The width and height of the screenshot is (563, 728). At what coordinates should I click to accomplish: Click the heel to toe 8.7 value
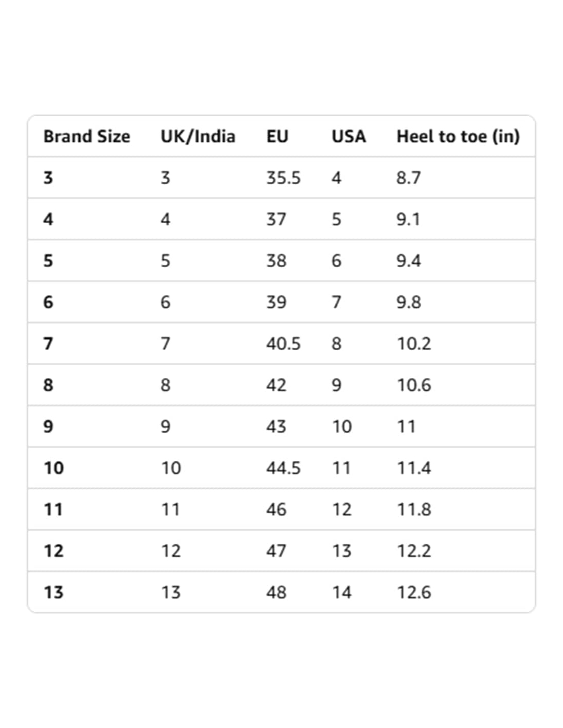point(408,178)
